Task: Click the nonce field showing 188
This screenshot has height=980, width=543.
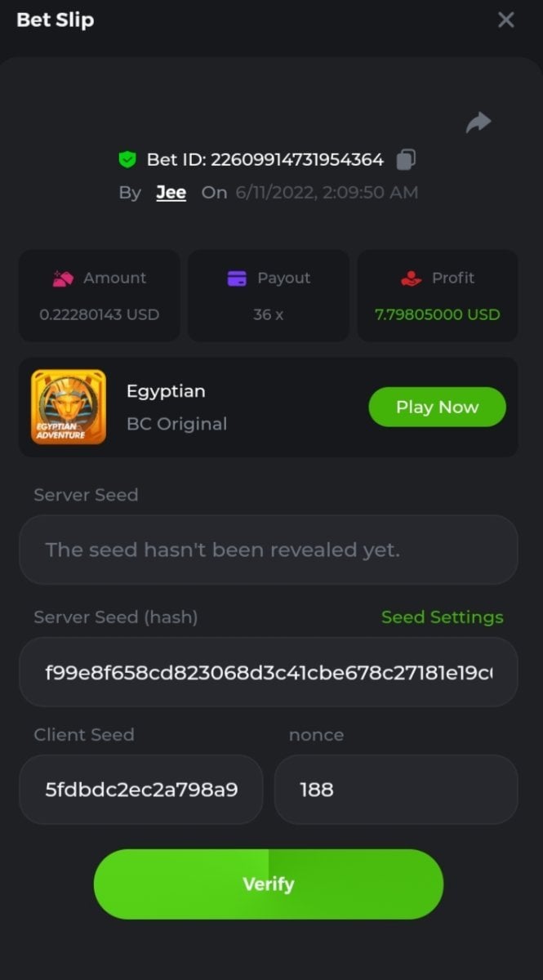Action: (x=396, y=790)
